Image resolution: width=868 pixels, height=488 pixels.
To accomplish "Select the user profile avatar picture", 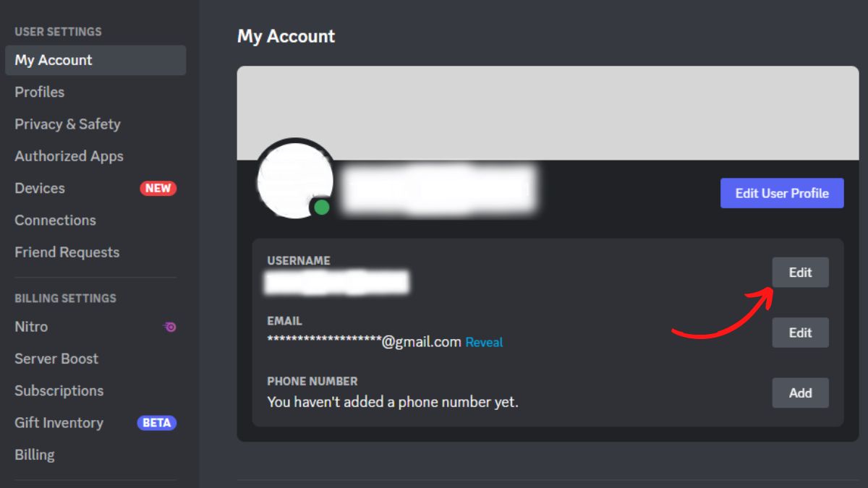I will pyautogui.click(x=295, y=180).
